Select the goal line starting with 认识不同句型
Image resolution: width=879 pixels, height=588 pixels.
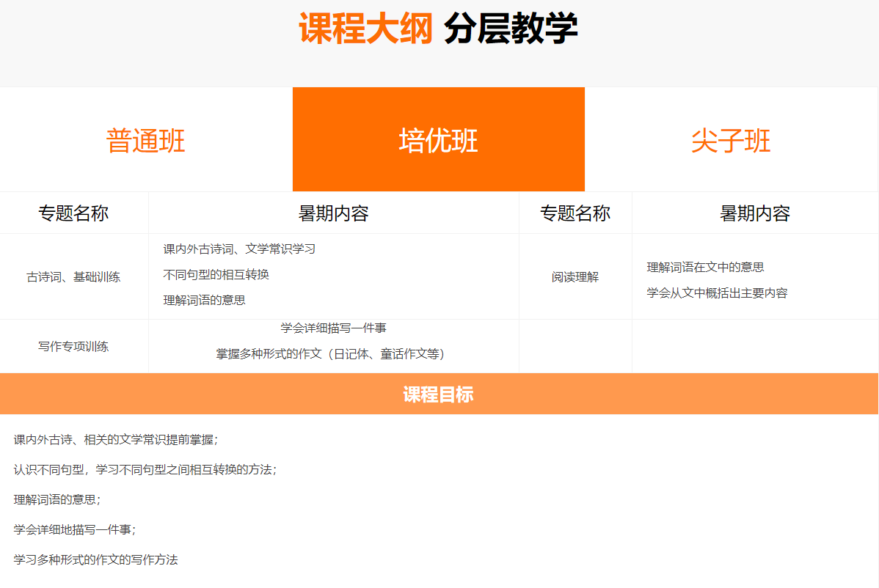point(145,470)
